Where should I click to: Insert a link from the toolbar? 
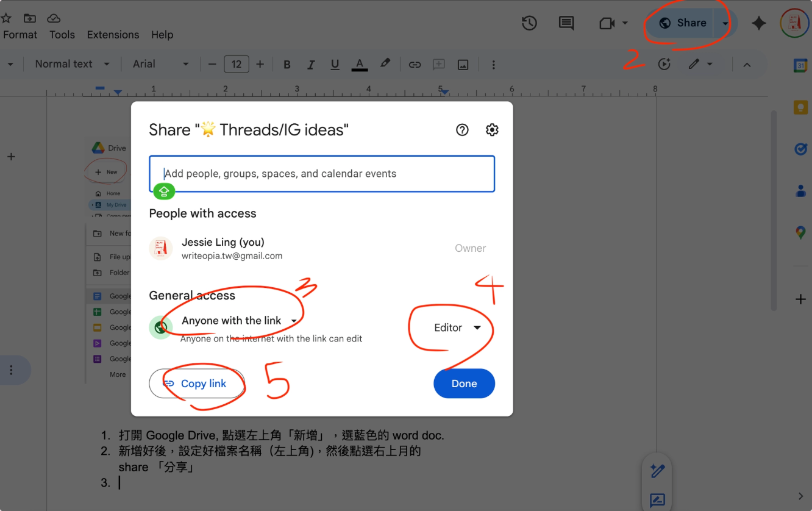click(415, 64)
